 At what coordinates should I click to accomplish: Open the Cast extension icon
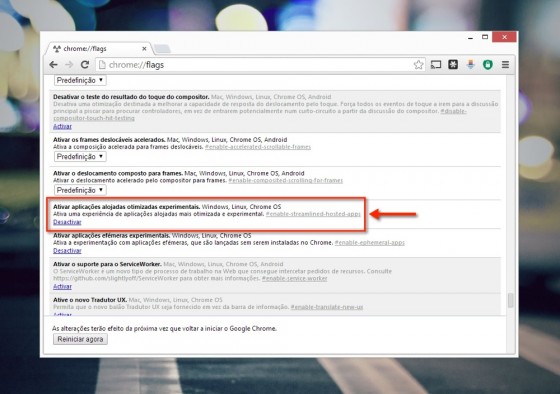click(x=436, y=65)
